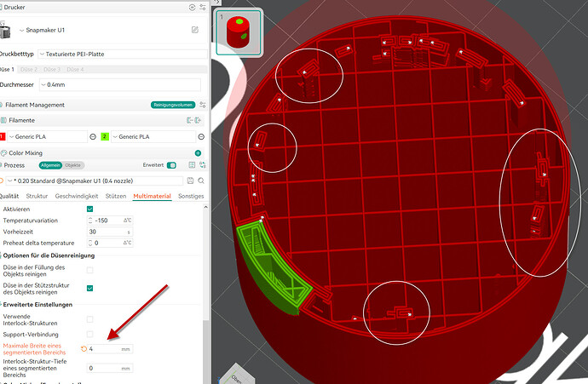Enable Verwende Interlock-Strukturen checkbox

click(x=90, y=319)
